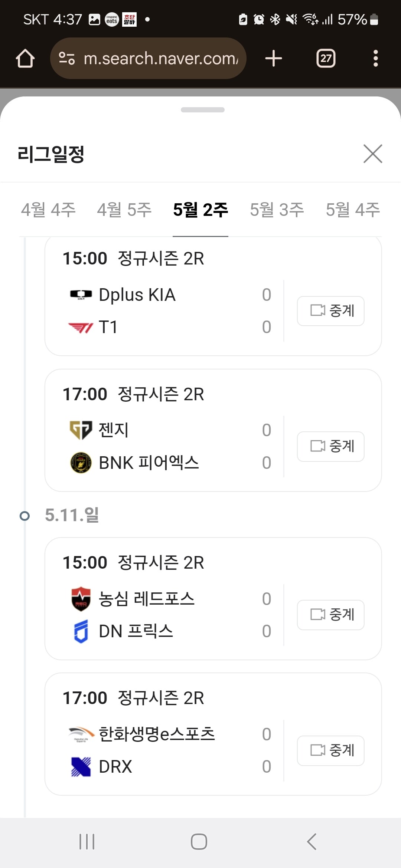Open 중계 for 한화생명e스포츠 vs DRX
Viewport: 401px width, 868px height.
click(x=331, y=751)
